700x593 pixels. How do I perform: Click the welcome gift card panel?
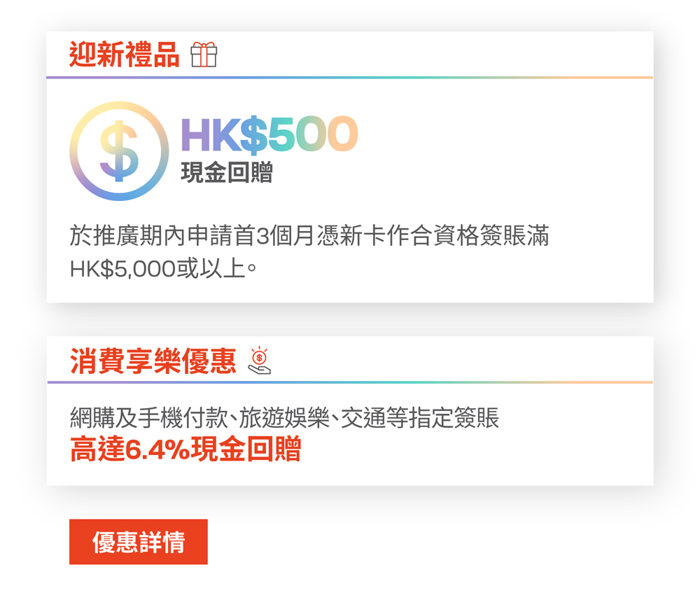tap(350, 167)
